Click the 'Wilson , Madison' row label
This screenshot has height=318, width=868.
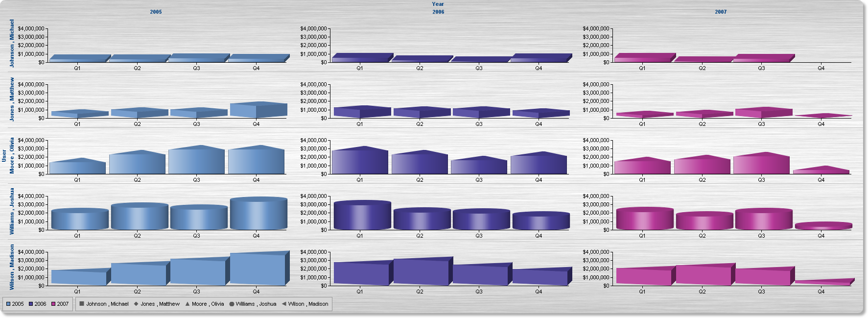pyautogui.click(x=12, y=267)
